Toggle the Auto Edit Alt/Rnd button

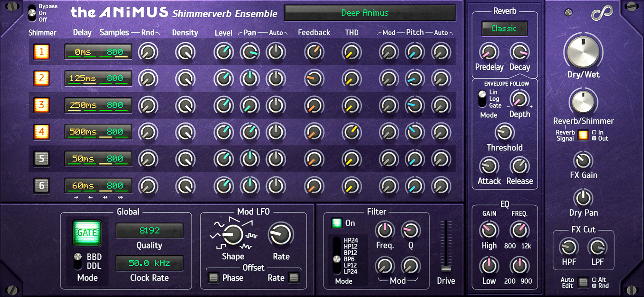pyautogui.click(x=583, y=283)
